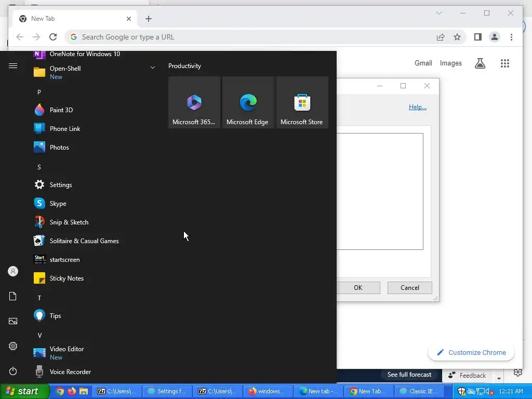This screenshot has width=532, height=399.
Task: Open the user account icon in Start sidebar
Action: coord(13,271)
